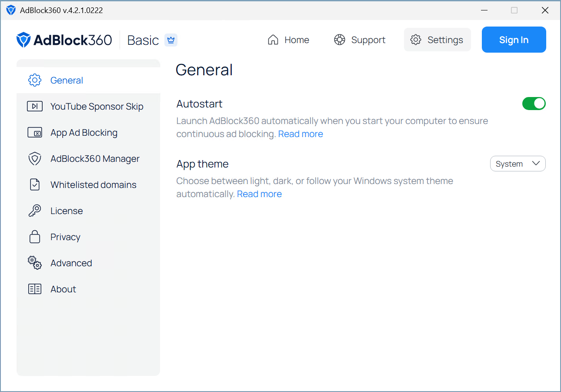This screenshot has height=392, width=561.
Task: Go to Home label in header
Action: [297, 40]
